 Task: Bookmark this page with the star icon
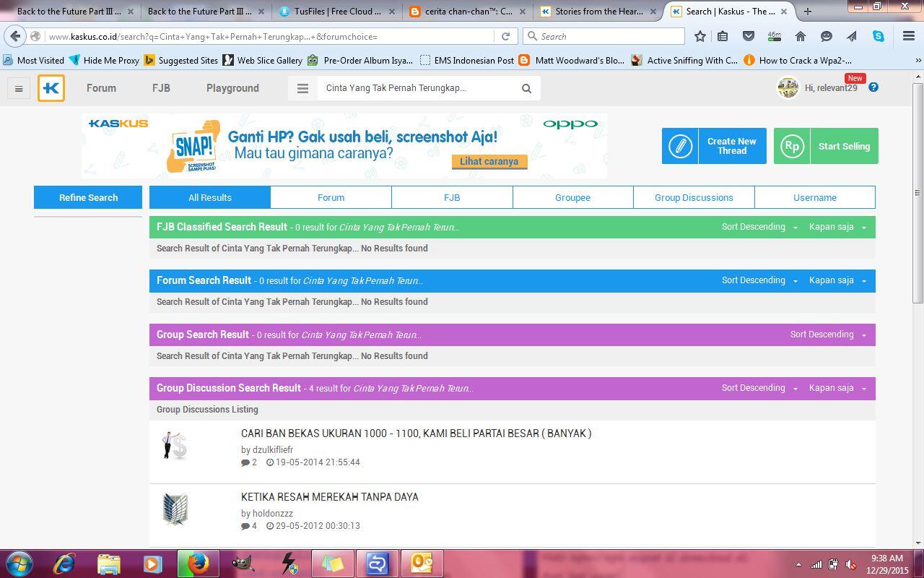699,36
